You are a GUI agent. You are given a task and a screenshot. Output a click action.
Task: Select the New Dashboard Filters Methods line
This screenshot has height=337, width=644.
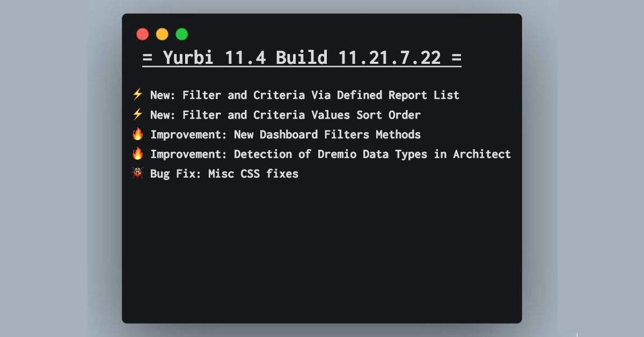point(286,134)
